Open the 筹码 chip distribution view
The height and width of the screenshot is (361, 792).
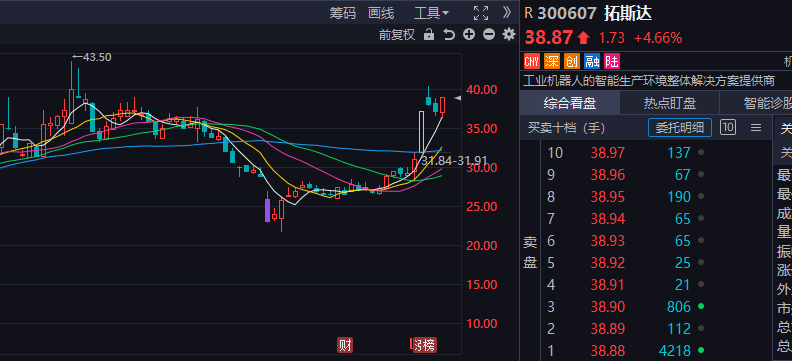pos(342,13)
